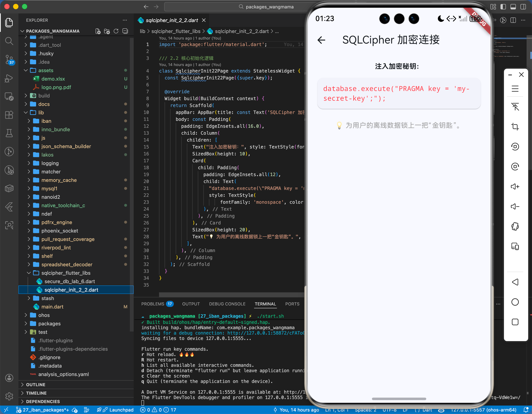Image resolution: width=532 pixels, height=414 pixels.
Task: Tap the back arrow in phone app bar
Action: (321, 40)
